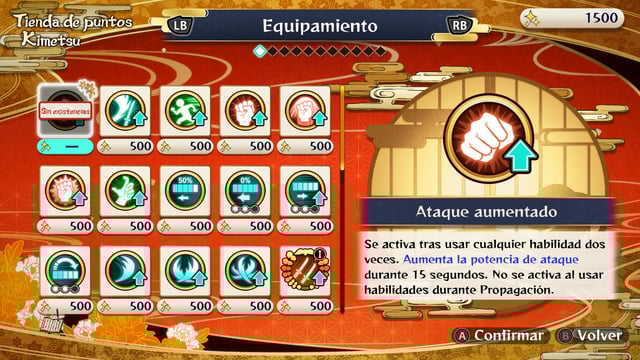This screenshot has height=360, width=640.
Task: Select the 50% gauge equipment icon
Action: 185,191
